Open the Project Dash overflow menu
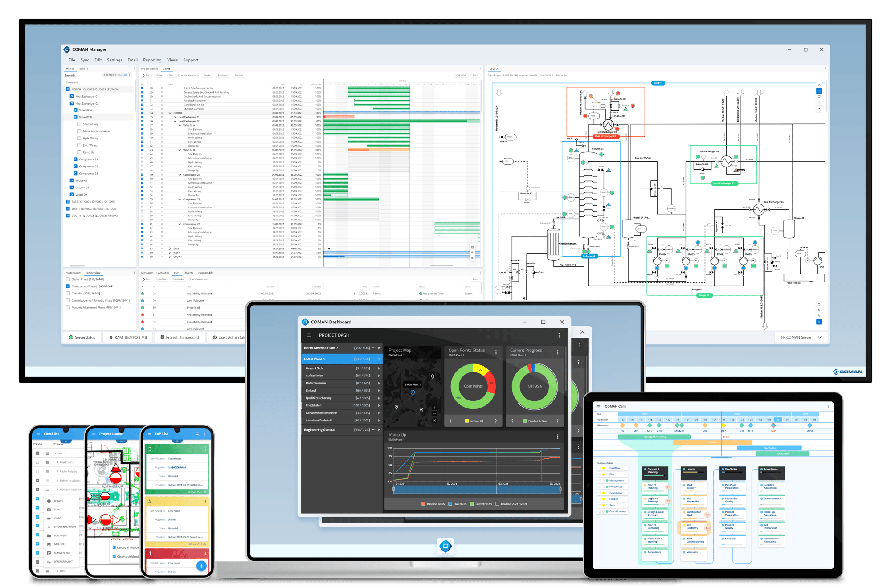Image resolution: width=891 pixels, height=588 pixels. coord(559,335)
